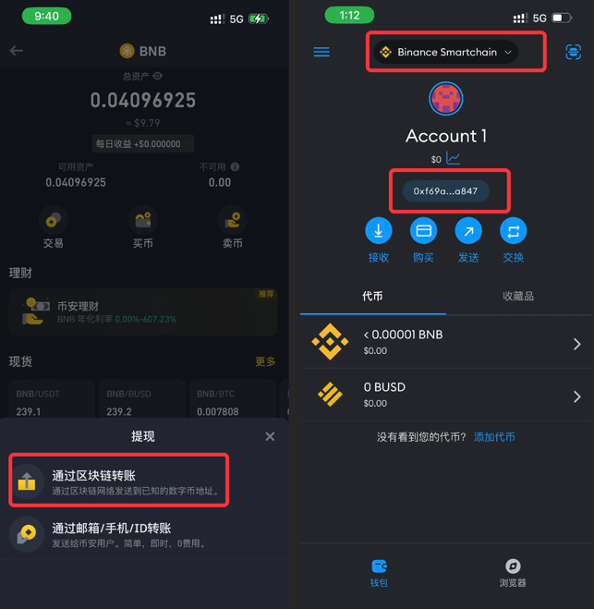594x610 pixels.
Task: Tap the 购买 buy card icon
Action: pyautogui.click(x=423, y=231)
